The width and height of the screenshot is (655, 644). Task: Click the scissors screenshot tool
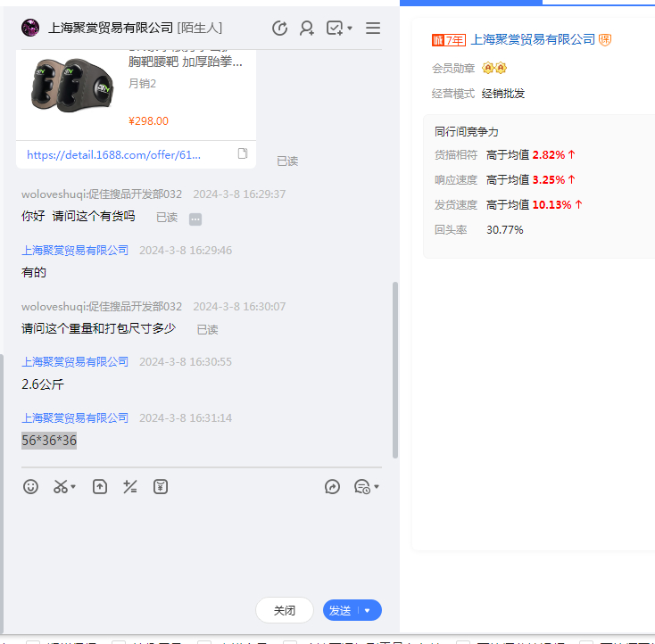(61, 487)
